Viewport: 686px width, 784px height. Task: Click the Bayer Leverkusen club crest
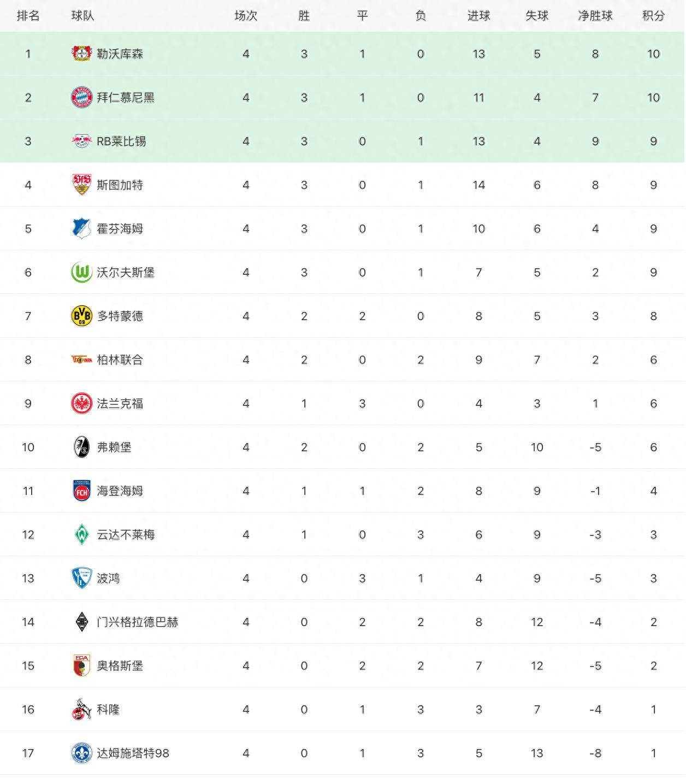(82, 54)
